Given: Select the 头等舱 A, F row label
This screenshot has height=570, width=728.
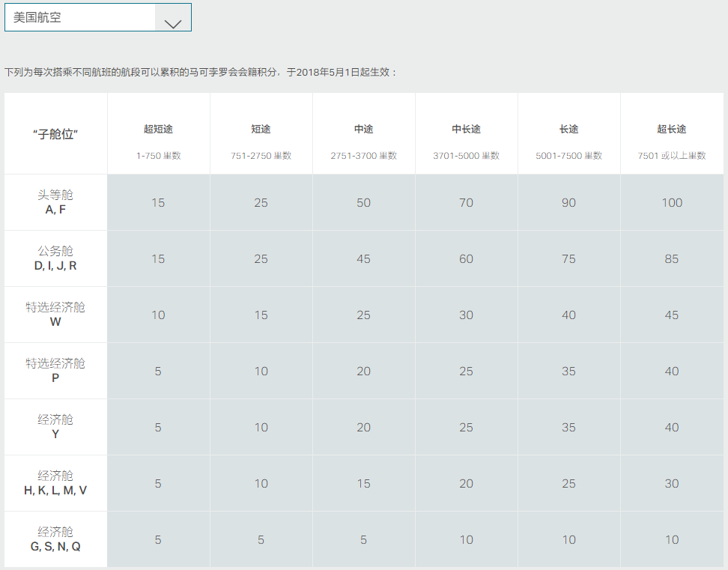Looking at the screenshot, I should (x=55, y=202).
